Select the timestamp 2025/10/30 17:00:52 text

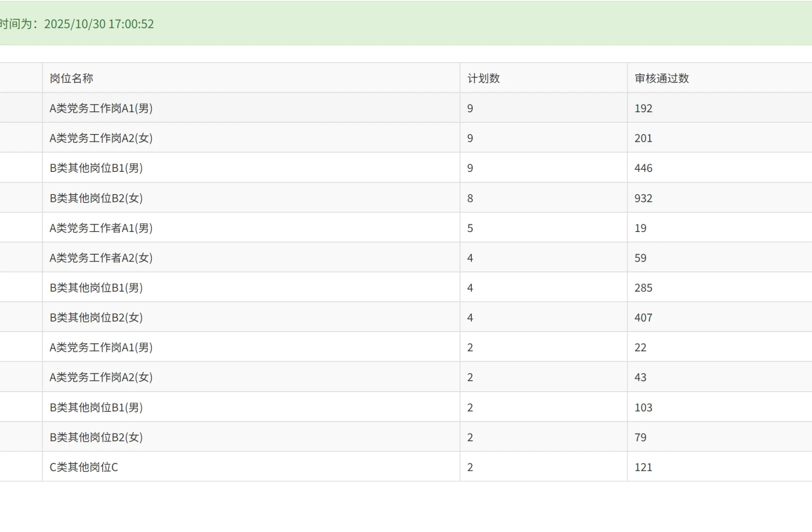(x=99, y=24)
